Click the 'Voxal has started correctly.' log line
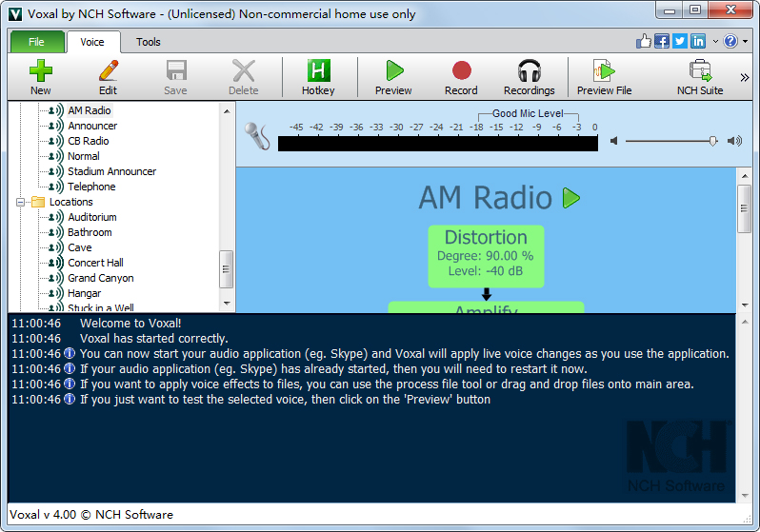The width and height of the screenshot is (760, 532). pos(153,339)
